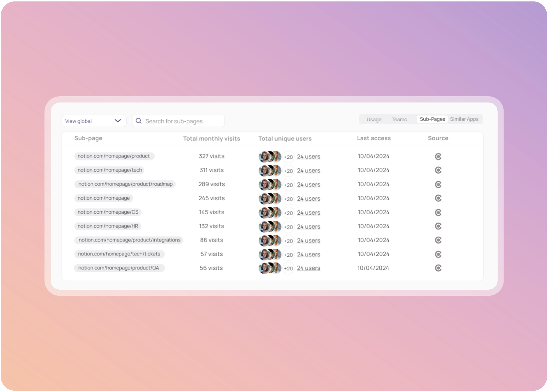Switch to the Teams tab
The image size is (548, 392).
[x=399, y=119]
